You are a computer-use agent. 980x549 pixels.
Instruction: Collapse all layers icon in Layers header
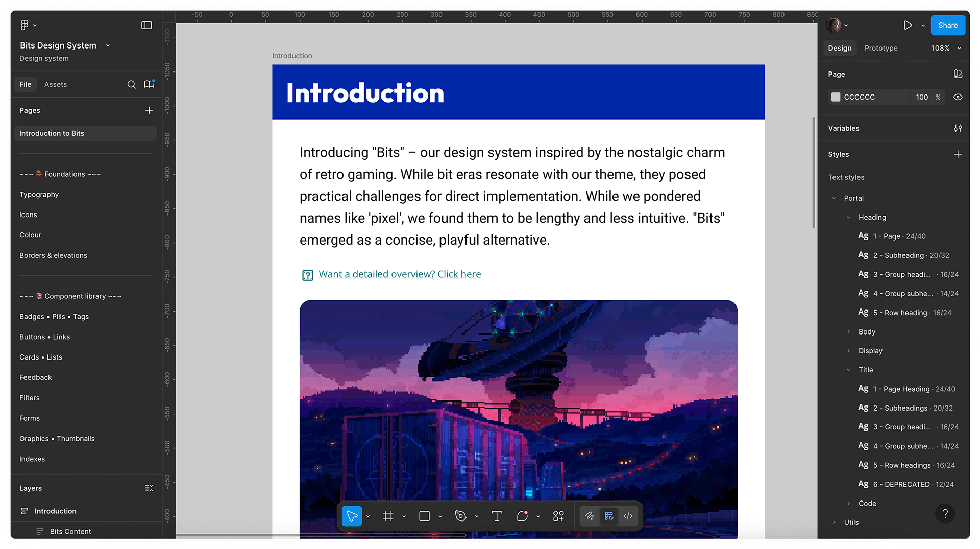149,488
